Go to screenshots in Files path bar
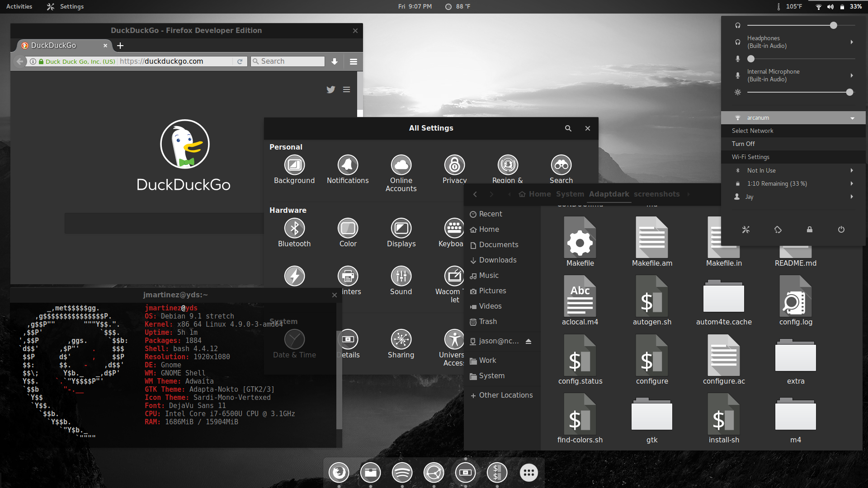The image size is (868, 488). click(x=657, y=194)
